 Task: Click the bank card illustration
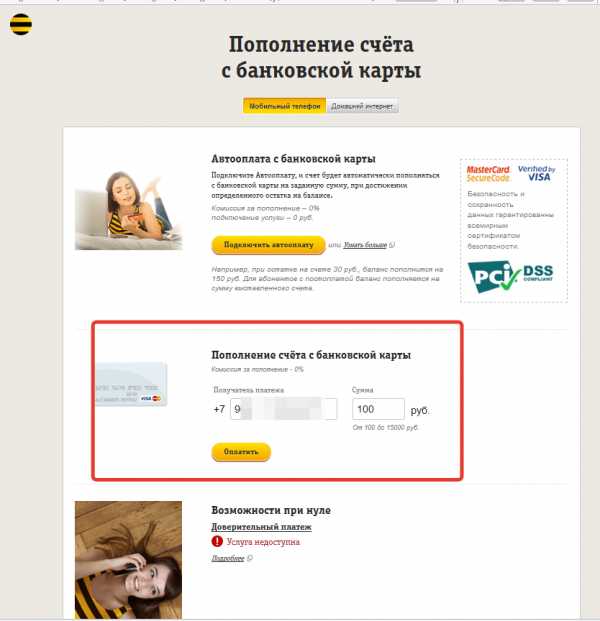coord(131,384)
